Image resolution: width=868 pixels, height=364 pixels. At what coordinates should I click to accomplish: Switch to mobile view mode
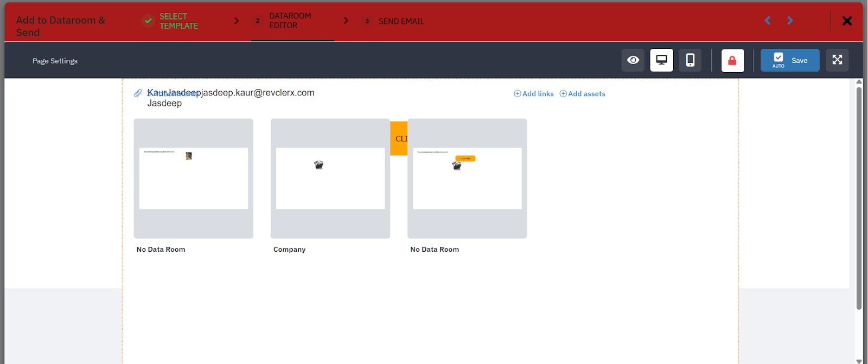(690, 60)
